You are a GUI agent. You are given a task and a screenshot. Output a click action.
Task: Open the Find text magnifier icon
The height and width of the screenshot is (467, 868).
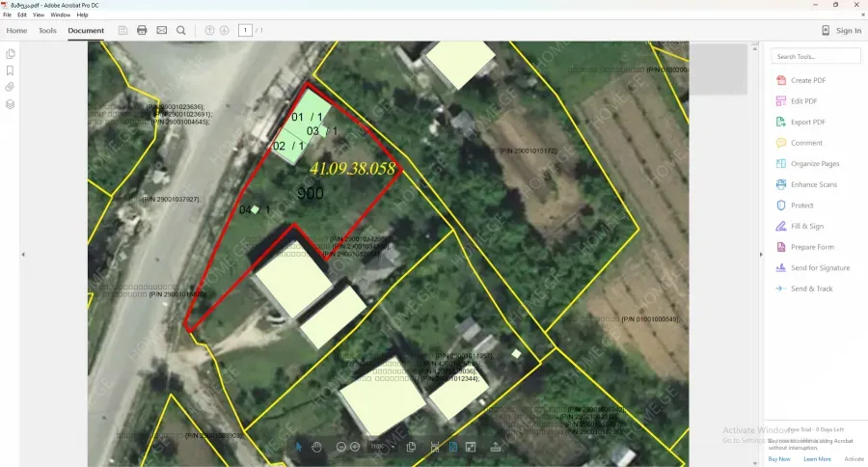pyautogui.click(x=181, y=31)
